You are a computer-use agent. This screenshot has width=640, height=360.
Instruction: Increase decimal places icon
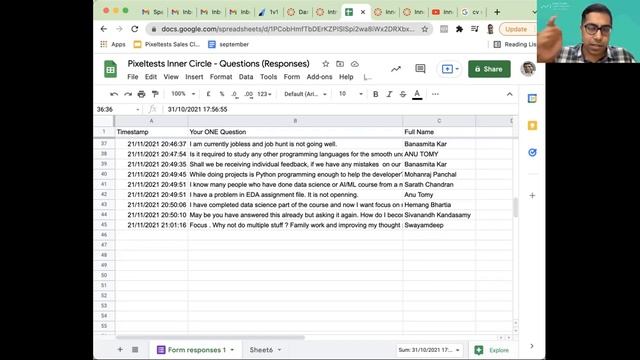tap(248, 94)
